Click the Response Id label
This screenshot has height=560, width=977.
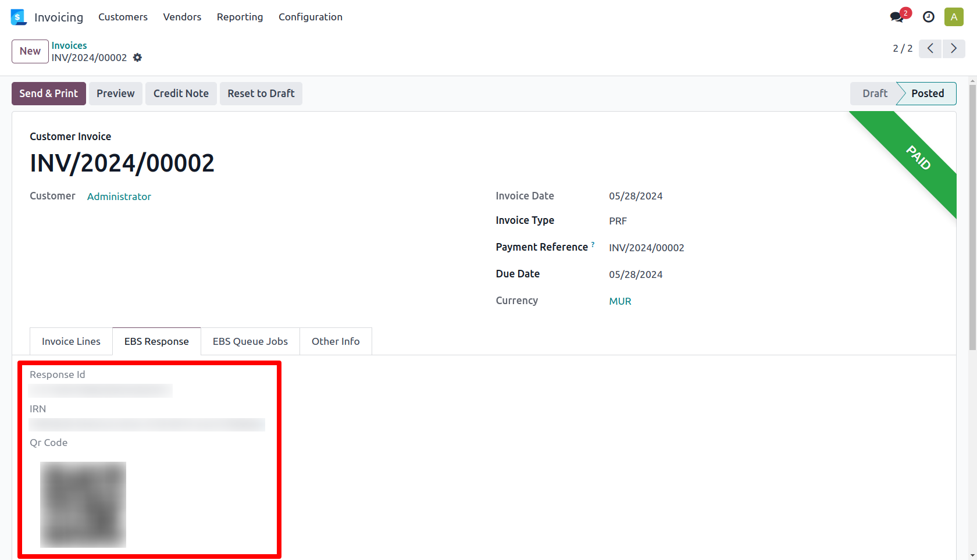coord(58,374)
